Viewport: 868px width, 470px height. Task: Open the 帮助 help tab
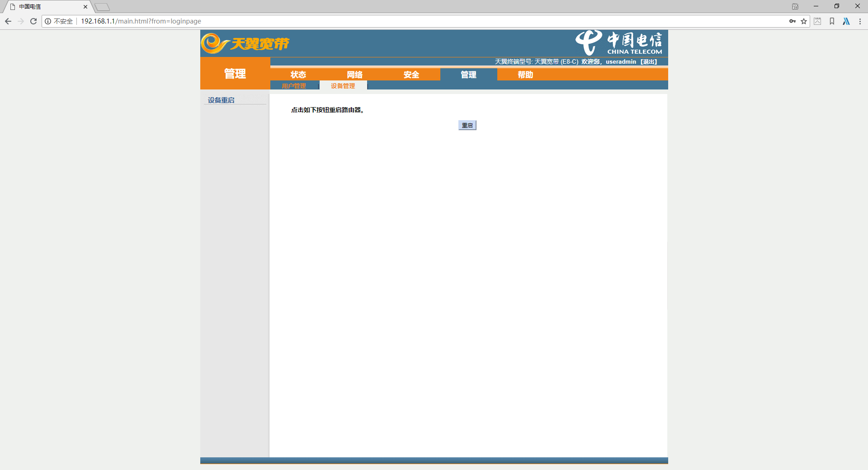525,75
